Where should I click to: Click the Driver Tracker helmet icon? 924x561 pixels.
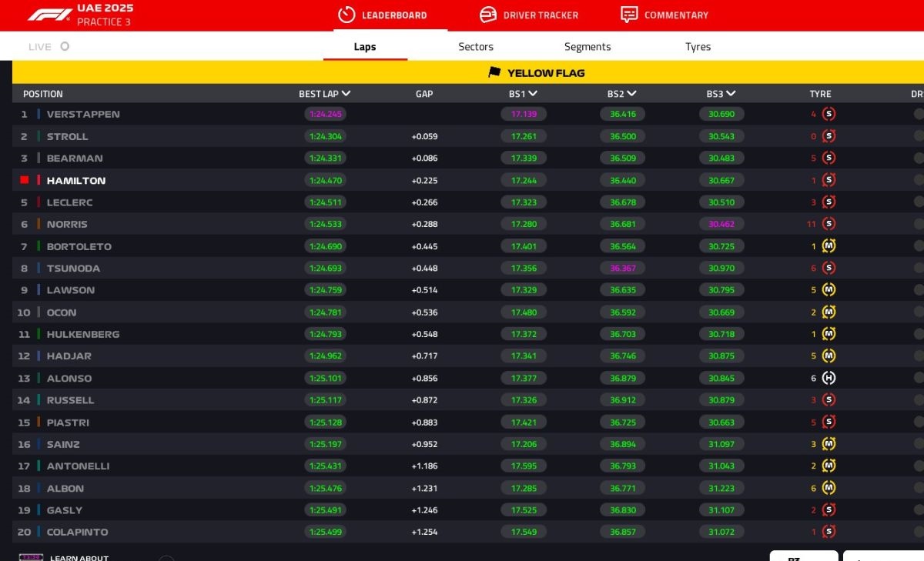tap(488, 15)
